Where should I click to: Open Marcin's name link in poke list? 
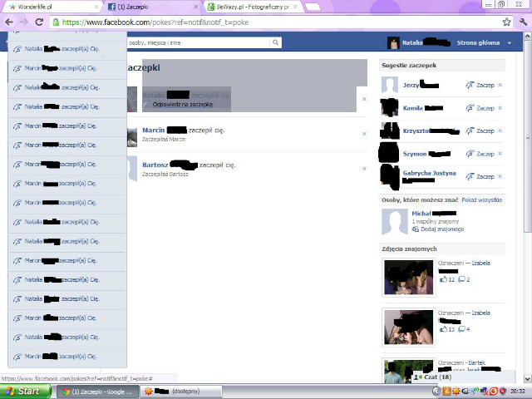(x=153, y=131)
